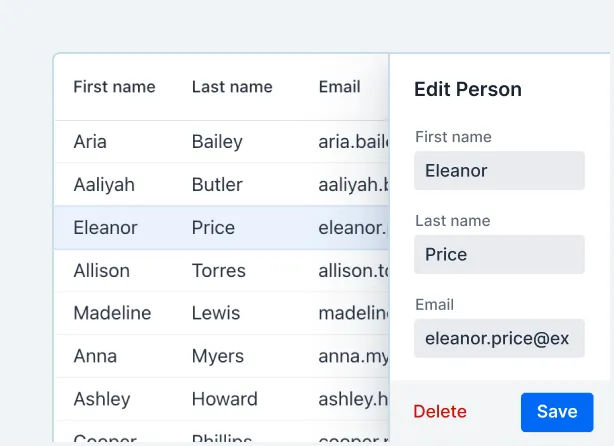Click the Bailey last name cell
Viewport: 614px width, 446px height.
click(217, 142)
